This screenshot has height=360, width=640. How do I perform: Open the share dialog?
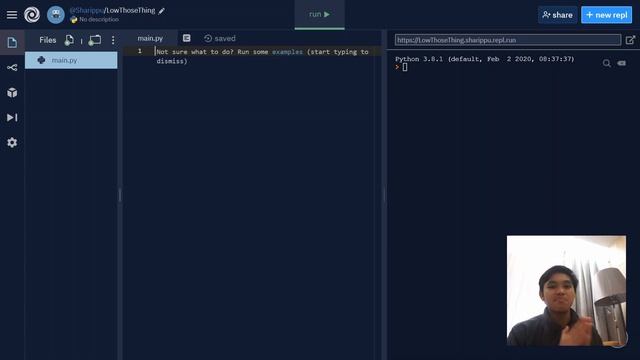click(x=558, y=15)
